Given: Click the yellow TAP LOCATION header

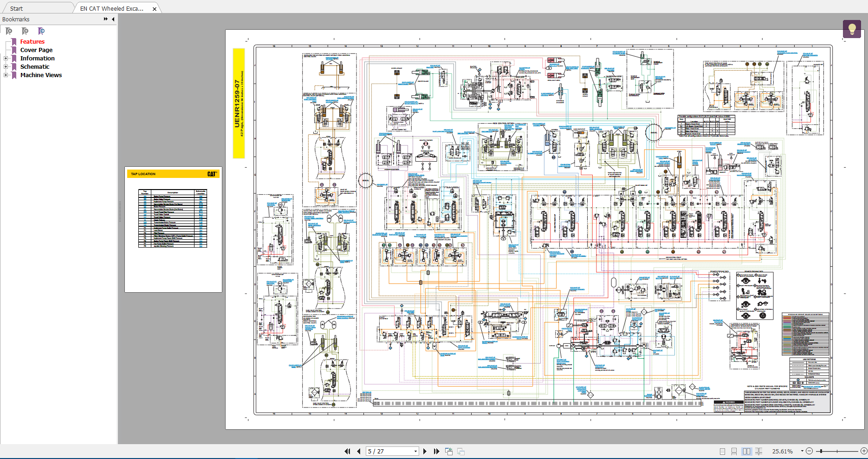Looking at the screenshot, I should [x=173, y=174].
